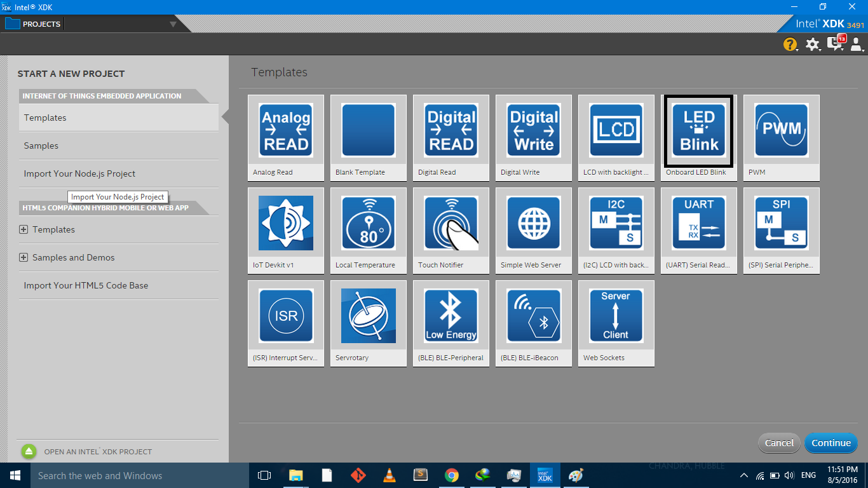The image size is (868, 488).
Task: Choose the BLE-iBeacon template
Action: click(x=534, y=323)
